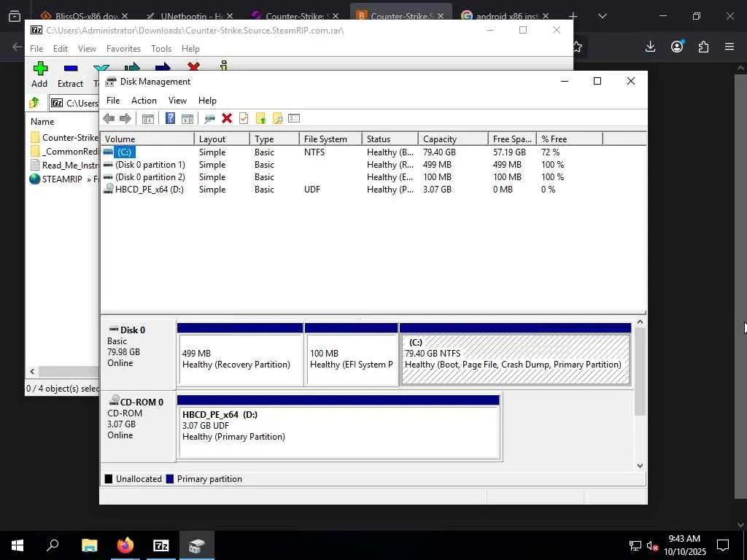Click the up-folder icon in 7-Zip address bar

(x=34, y=102)
